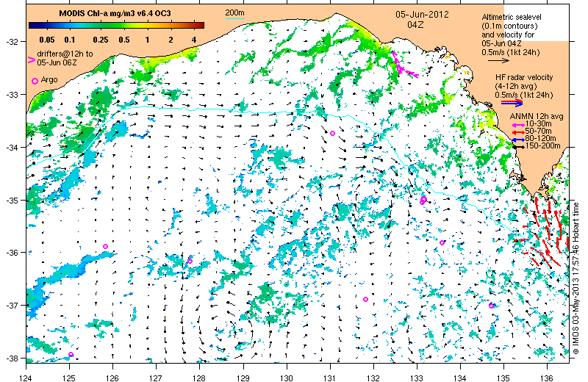Click the 'MODIS Chl-a mg/m3 v6.4 OC3' title

[x=115, y=13]
